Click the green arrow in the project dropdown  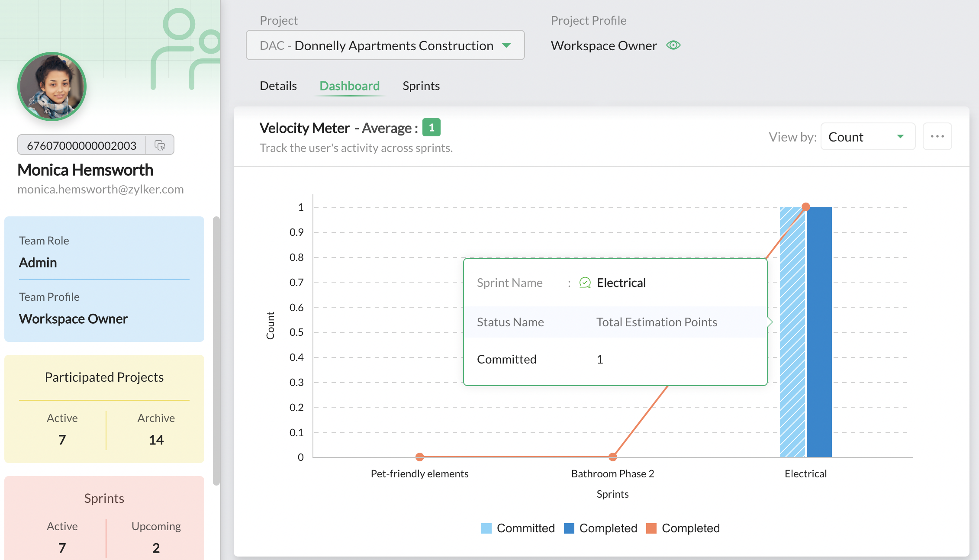pyautogui.click(x=506, y=45)
